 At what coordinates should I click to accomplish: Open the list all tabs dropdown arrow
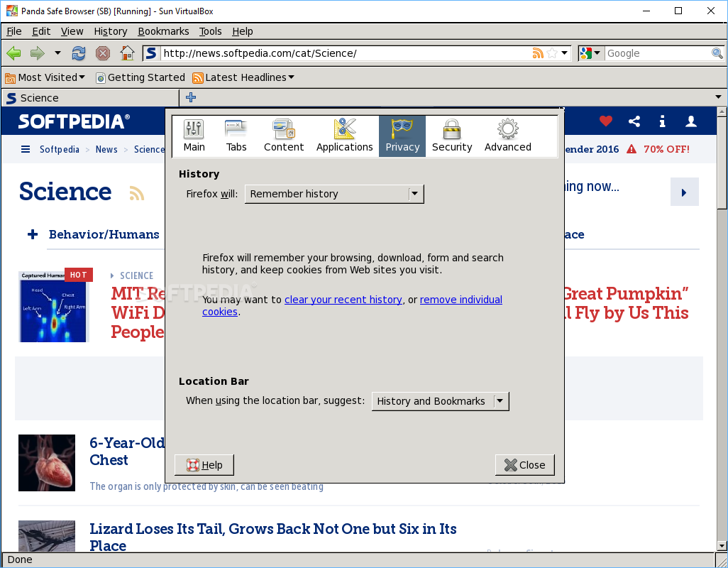coord(718,97)
